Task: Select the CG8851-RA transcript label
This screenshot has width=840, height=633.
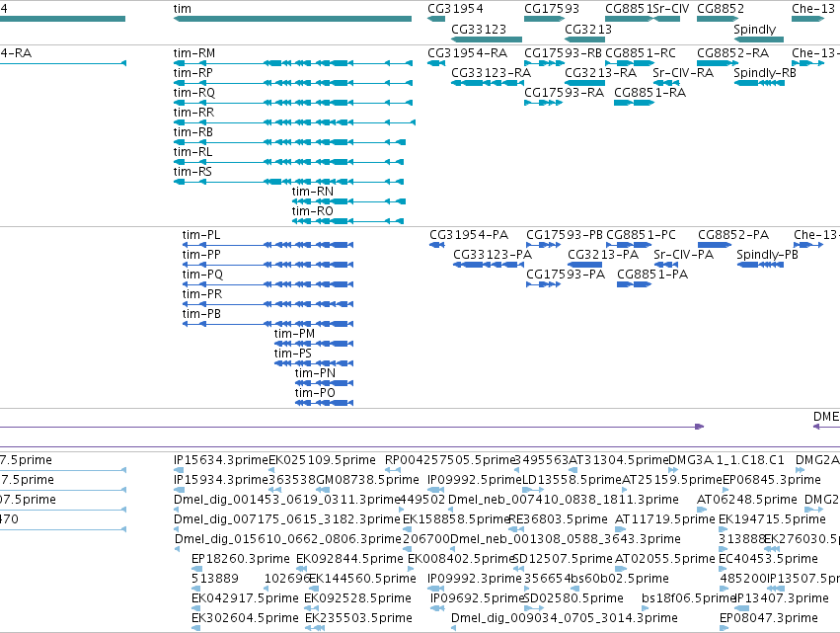Action: coord(649,93)
